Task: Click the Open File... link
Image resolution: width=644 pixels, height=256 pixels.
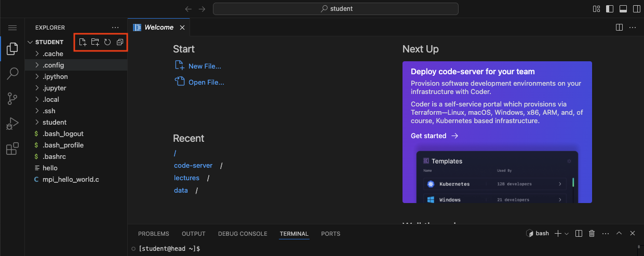Action: tap(206, 82)
